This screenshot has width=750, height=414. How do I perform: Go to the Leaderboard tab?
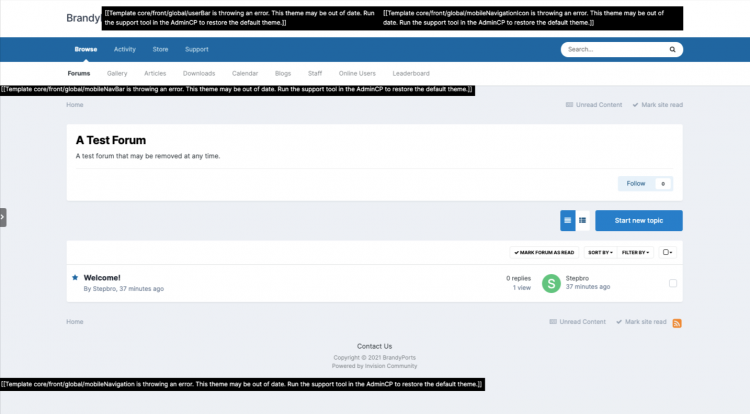point(411,73)
